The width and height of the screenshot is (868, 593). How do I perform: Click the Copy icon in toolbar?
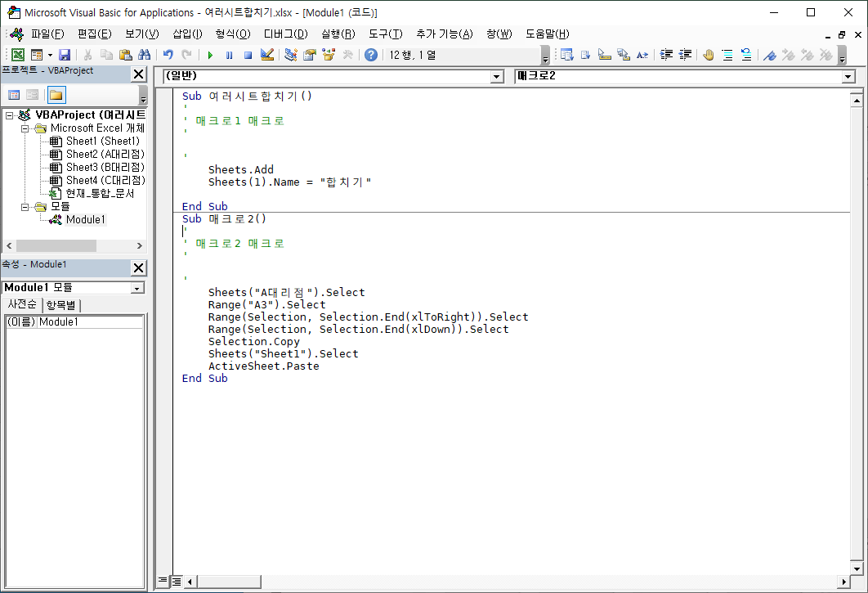tap(106, 55)
